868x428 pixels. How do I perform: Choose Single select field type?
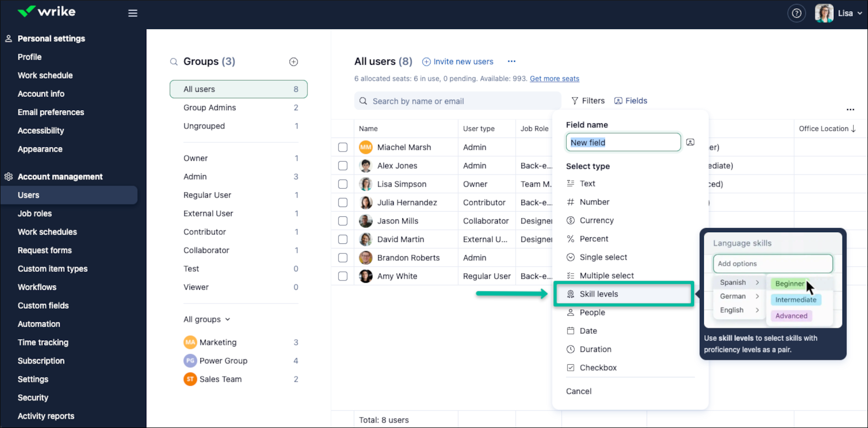(603, 258)
